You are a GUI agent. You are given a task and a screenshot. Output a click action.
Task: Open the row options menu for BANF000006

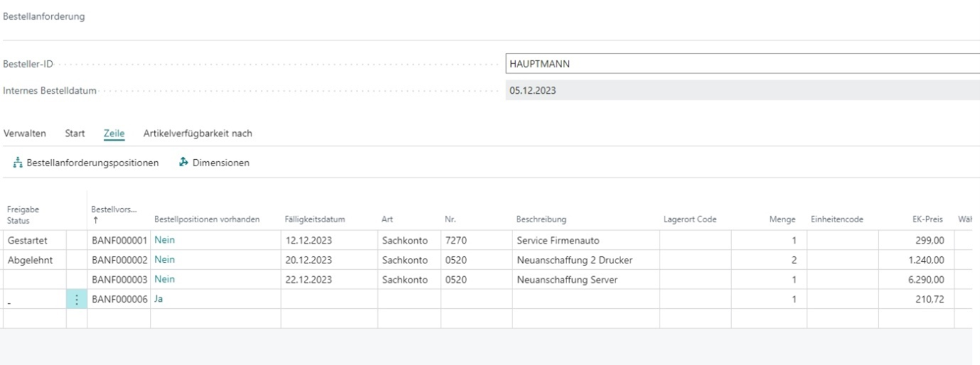point(77,300)
